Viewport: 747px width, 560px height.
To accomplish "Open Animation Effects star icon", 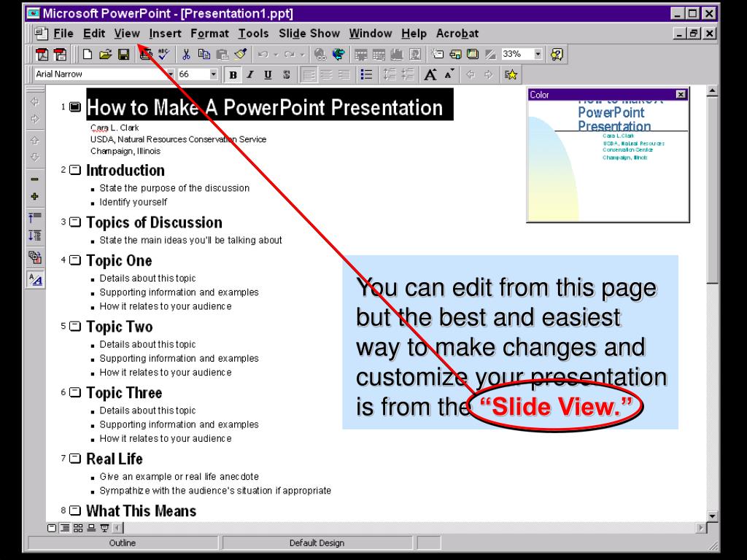I will coord(511,74).
